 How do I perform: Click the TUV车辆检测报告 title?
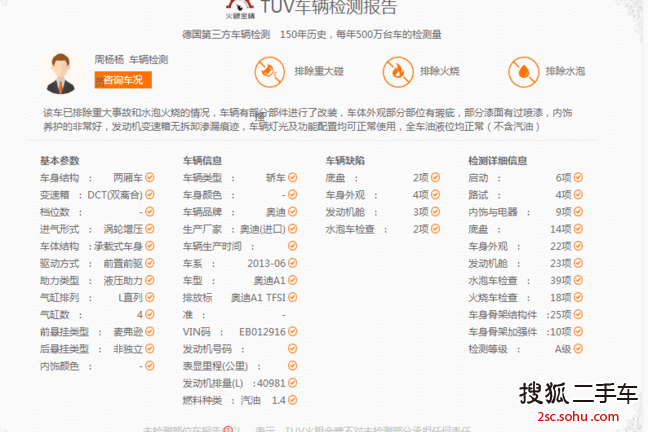[329, 7]
